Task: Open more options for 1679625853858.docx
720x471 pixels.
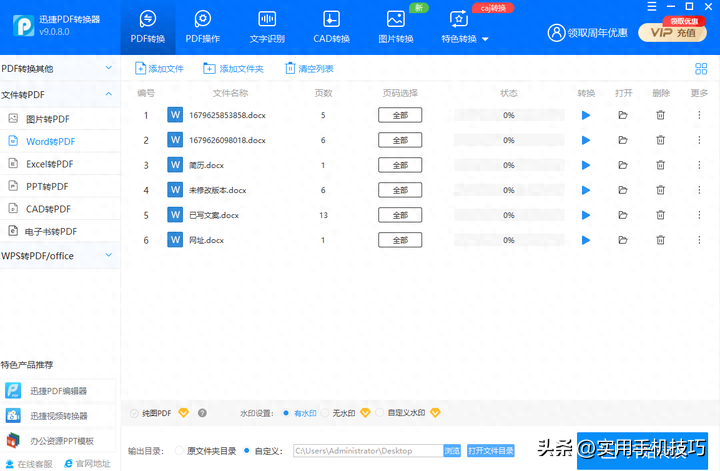Action: (699, 115)
